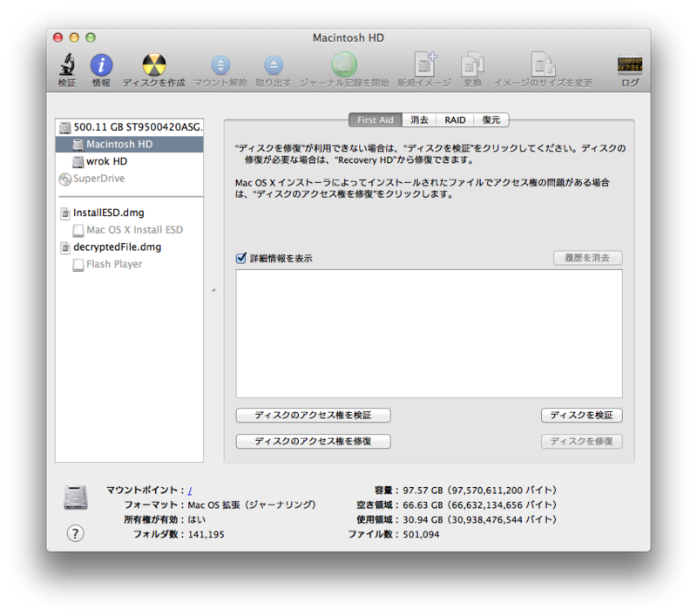Click the イメージのサイズを変更 resize icon
697x616 pixels.
pyautogui.click(x=542, y=65)
